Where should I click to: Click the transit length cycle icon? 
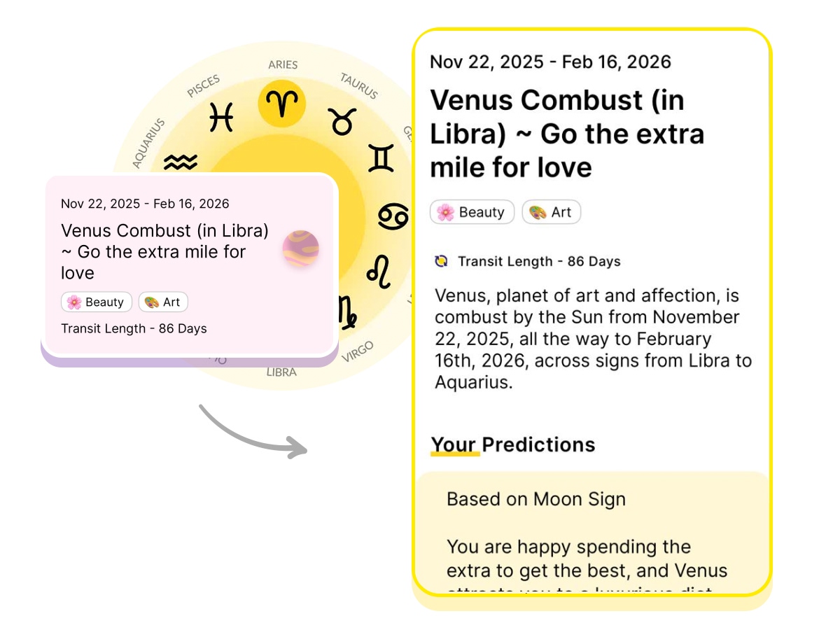click(441, 261)
